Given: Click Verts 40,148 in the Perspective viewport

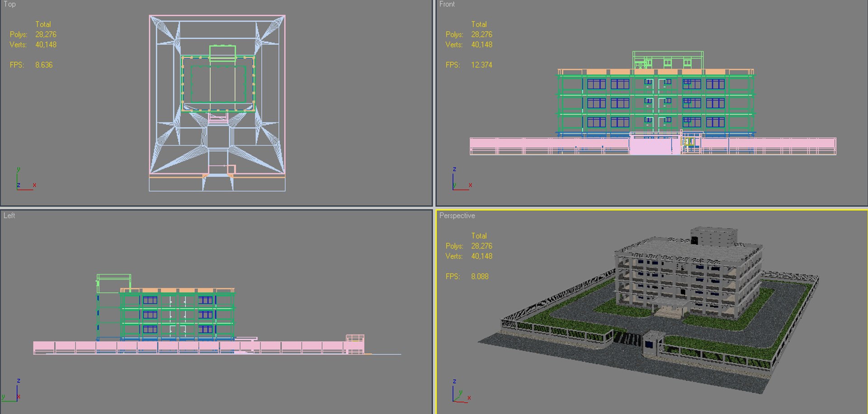Looking at the screenshot, I should click(x=481, y=256).
